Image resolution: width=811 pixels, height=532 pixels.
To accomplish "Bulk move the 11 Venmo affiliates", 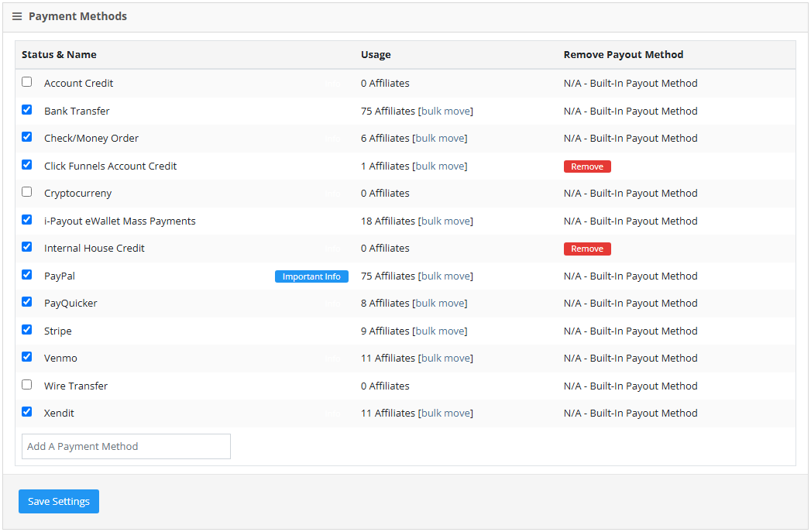I will pyautogui.click(x=445, y=359).
